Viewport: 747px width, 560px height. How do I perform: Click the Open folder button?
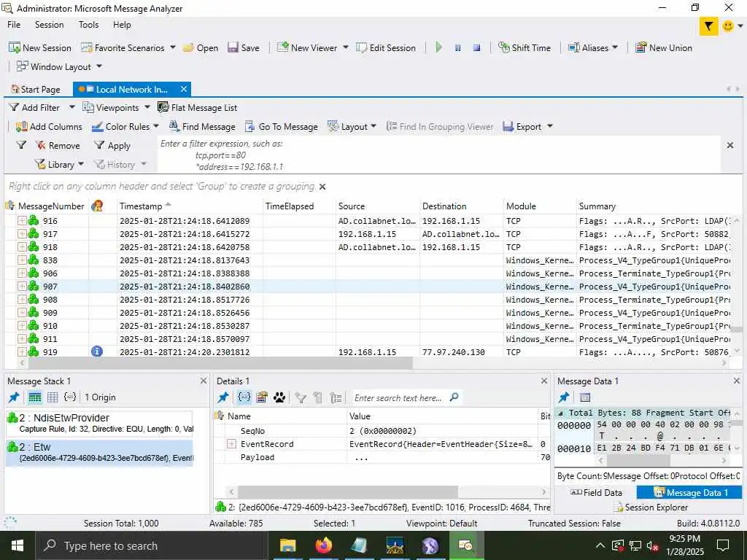(x=201, y=47)
